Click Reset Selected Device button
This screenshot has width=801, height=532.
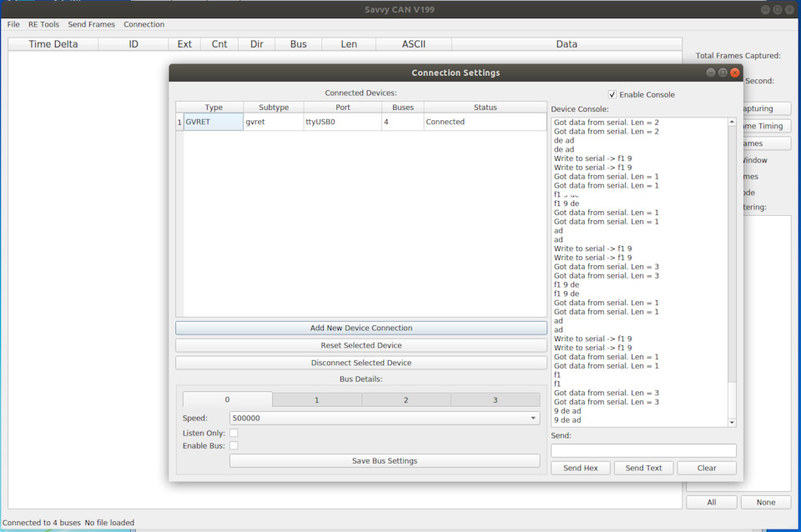(361, 345)
